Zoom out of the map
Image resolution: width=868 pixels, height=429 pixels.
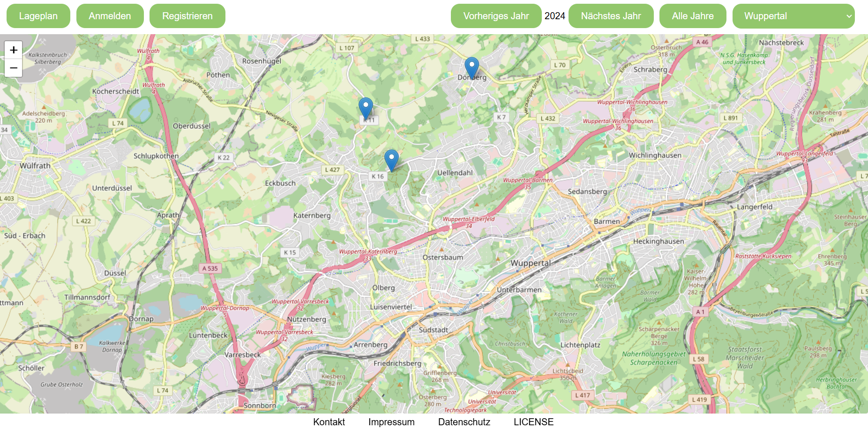coord(14,68)
